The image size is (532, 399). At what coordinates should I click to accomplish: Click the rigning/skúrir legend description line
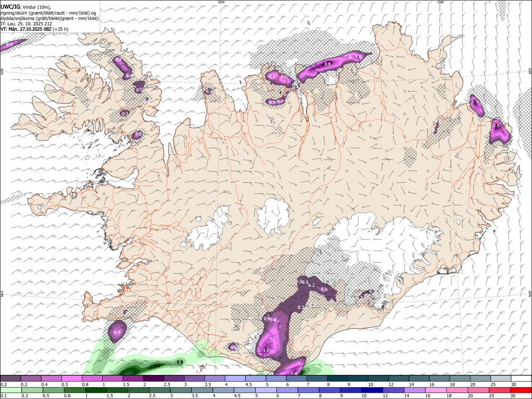tap(48, 13)
